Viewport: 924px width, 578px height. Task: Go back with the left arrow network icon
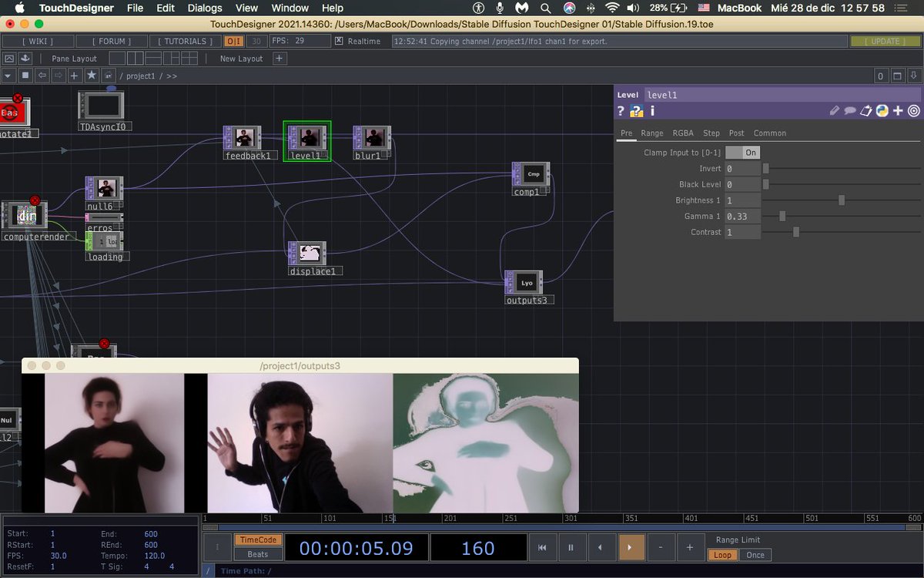(x=42, y=76)
